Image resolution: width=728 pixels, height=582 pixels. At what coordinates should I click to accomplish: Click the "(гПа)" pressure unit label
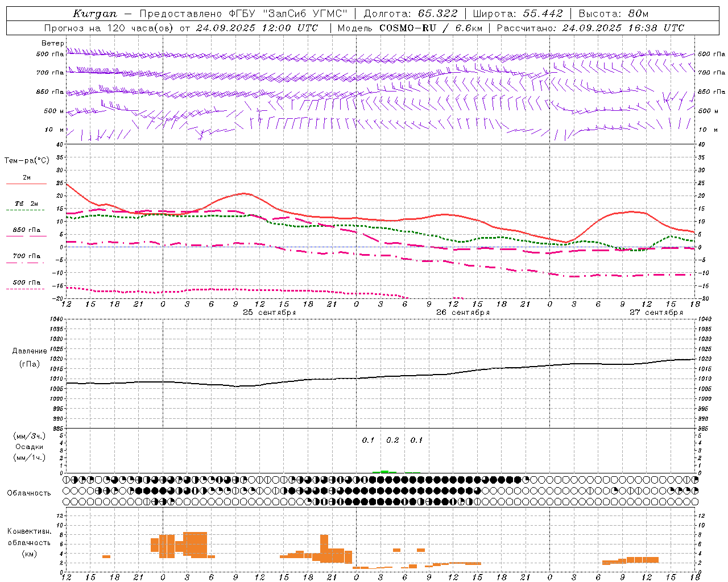pyautogui.click(x=30, y=364)
